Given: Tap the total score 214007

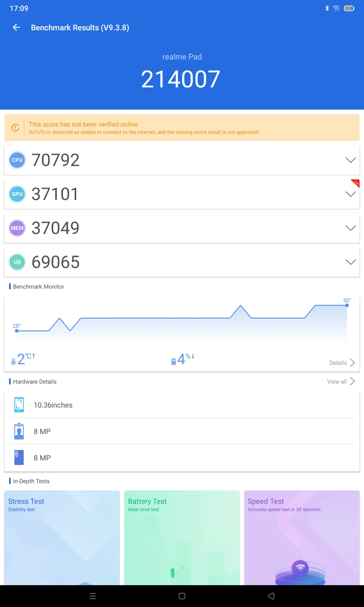Looking at the screenshot, I should (x=181, y=79).
